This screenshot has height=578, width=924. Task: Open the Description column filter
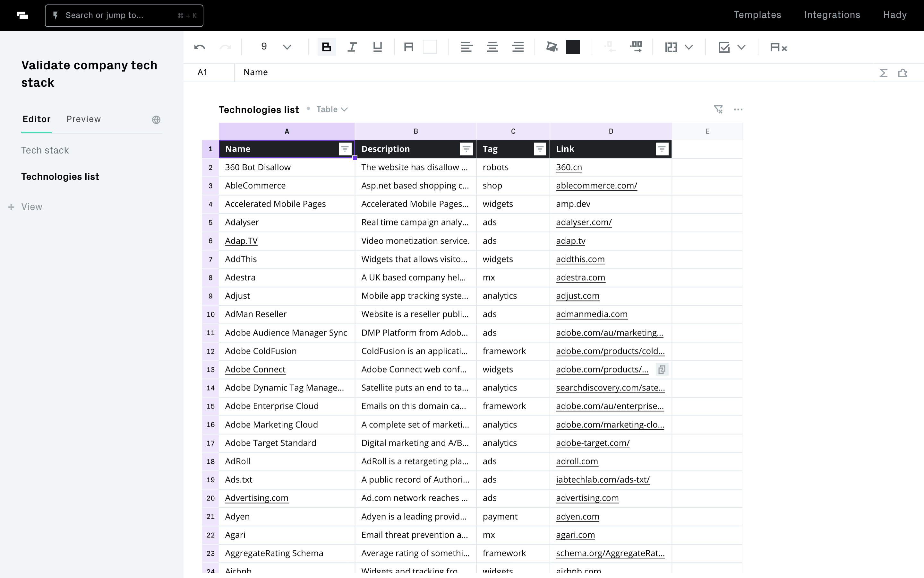pos(466,149)
